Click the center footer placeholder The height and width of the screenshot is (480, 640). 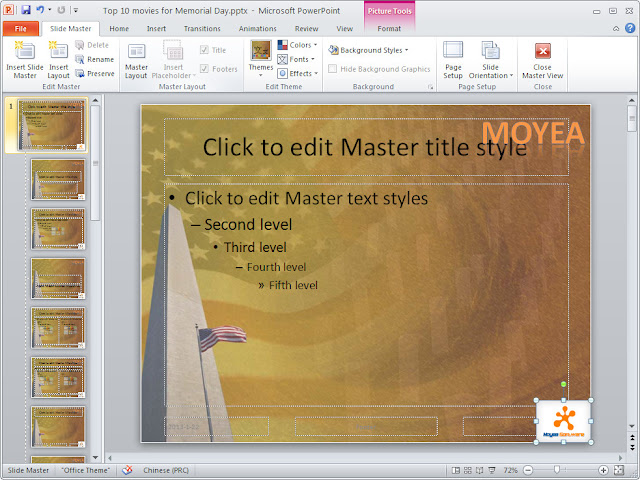(x=366, y=427)
